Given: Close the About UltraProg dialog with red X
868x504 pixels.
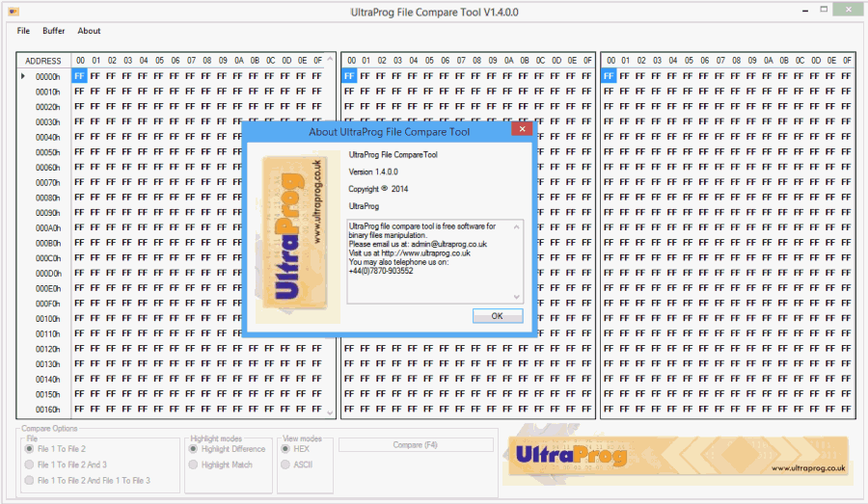Looking at the screenshot, I should 521,130.
